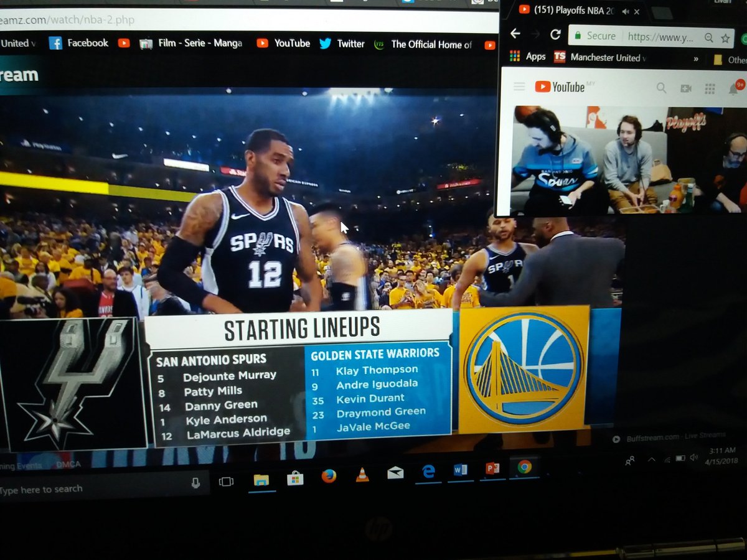
Task: Open the YouTube hamburger guide menu
Action: click(x=519, y=86)
